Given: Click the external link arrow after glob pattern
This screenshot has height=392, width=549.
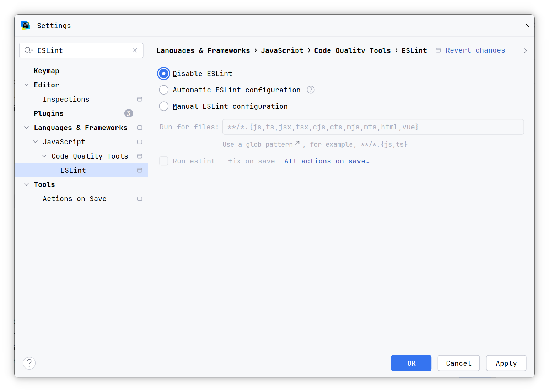Looking at the screenshot, I should (x=297, y=143).
